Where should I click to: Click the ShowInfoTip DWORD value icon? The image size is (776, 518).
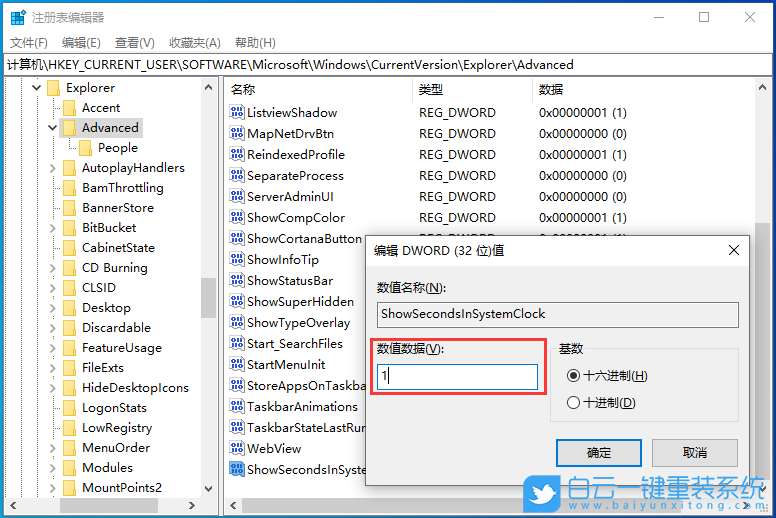coord(237,259)
